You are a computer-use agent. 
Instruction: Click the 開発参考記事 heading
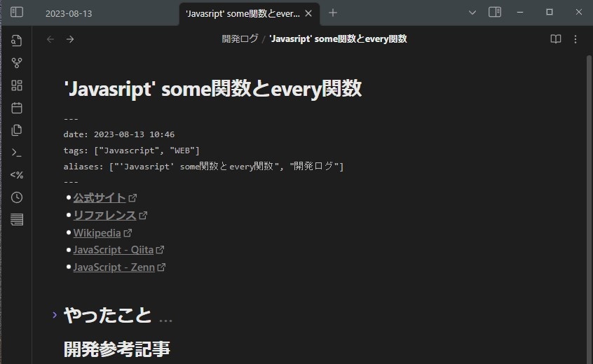[117, 349]
